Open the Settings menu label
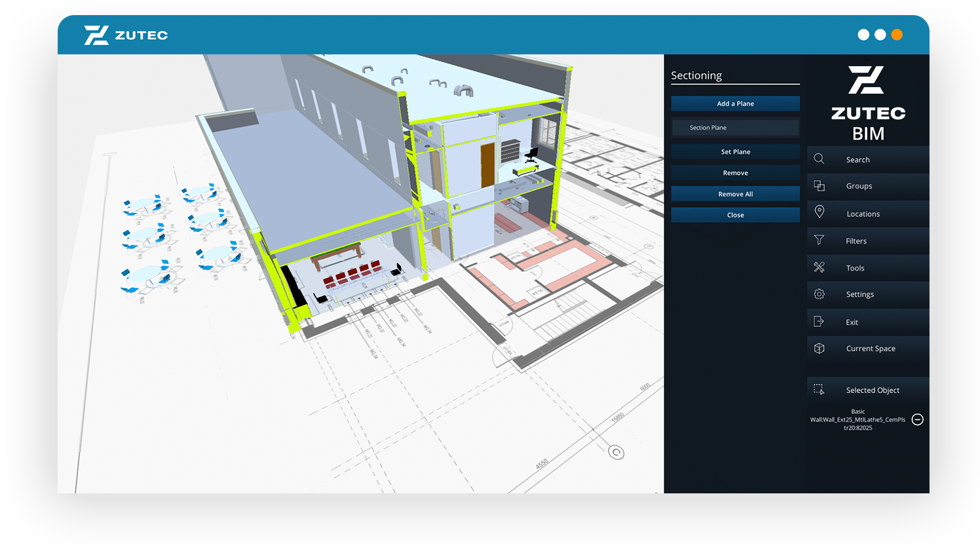 pos(859,295)
